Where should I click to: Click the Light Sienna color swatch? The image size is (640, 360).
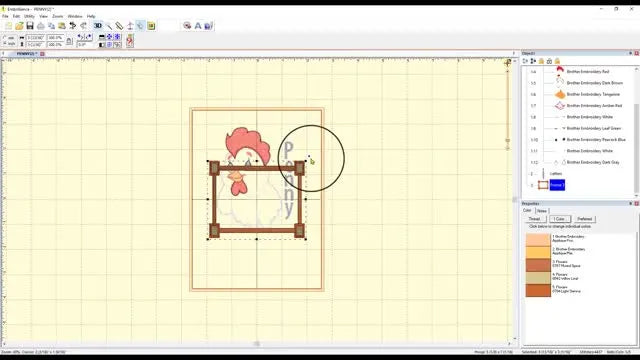(x=538, y=290)
